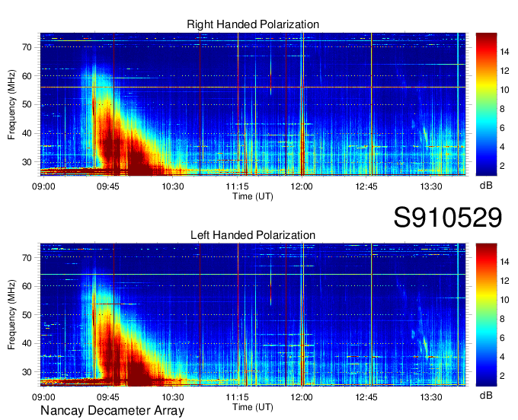Click the '6' value on upper color bar
Image resolution: width=518 pixels, height=420 pixels.
(x=502, y=128)
